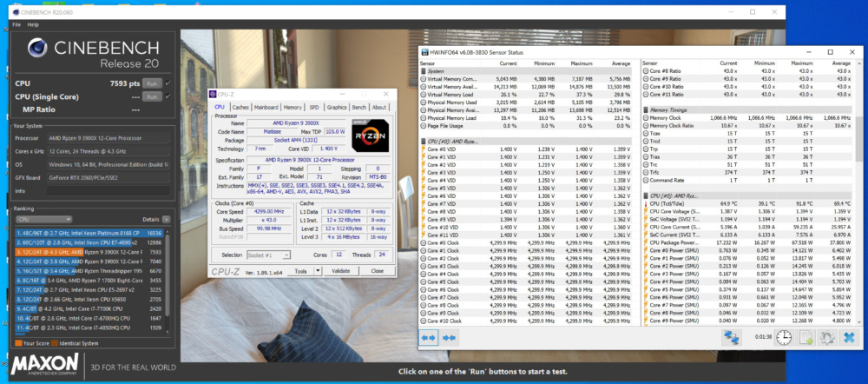Open the Help menu in Cinebench
The image size is (868, 384).
(x=33, y=25)
